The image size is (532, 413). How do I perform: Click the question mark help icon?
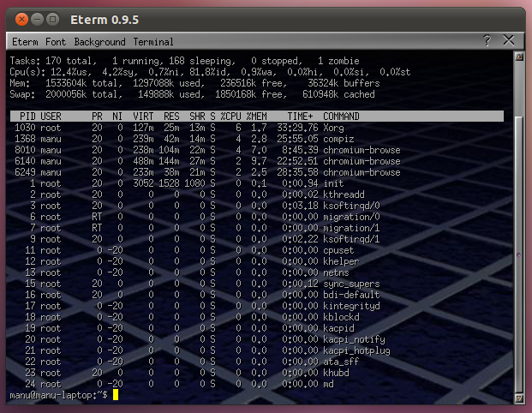click(x=487, y=41)
